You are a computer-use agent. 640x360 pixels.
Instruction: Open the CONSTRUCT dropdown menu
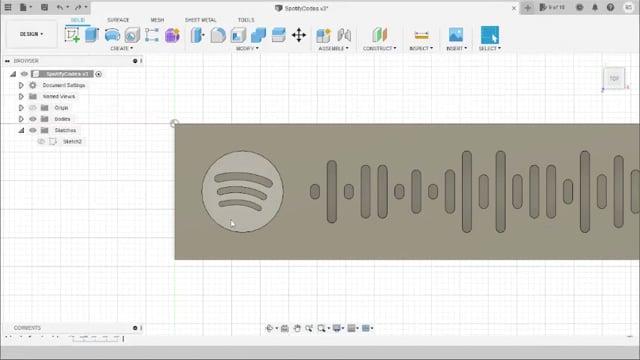[x=380, y=49]
